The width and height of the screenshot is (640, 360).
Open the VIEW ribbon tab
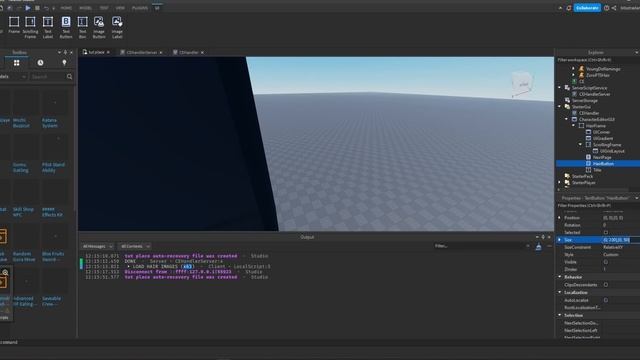pos(120,8)
